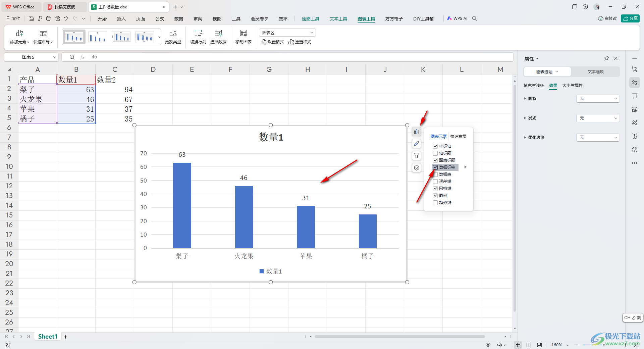Open chart settings hexagon button

click(416, 168)
